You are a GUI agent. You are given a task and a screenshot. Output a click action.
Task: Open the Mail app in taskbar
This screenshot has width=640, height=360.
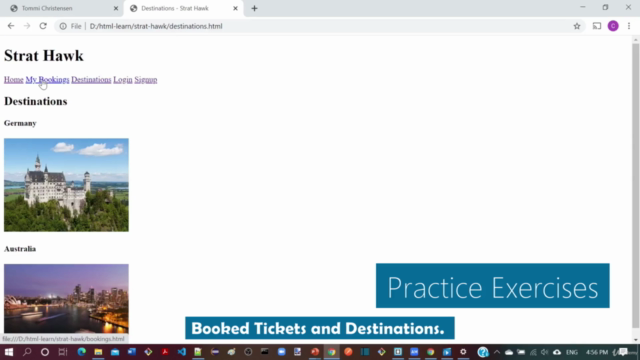pyautogui.click(x=115, y=352)
